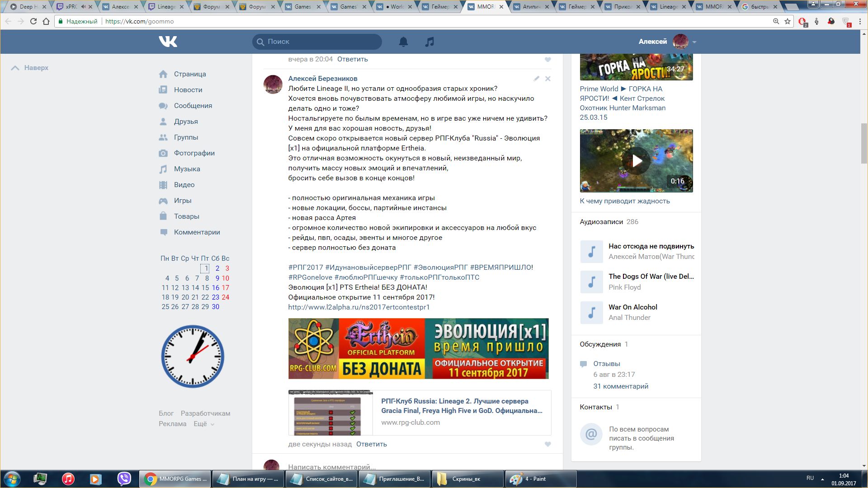Click the RU language indicator in the tray
Image resolution: width=868 pixels, height=488 pixels.
(x=810, y=478)
